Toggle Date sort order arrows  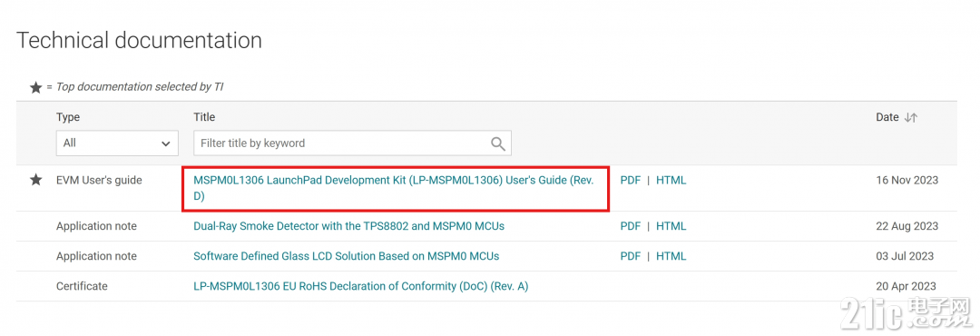coord(911,118)
